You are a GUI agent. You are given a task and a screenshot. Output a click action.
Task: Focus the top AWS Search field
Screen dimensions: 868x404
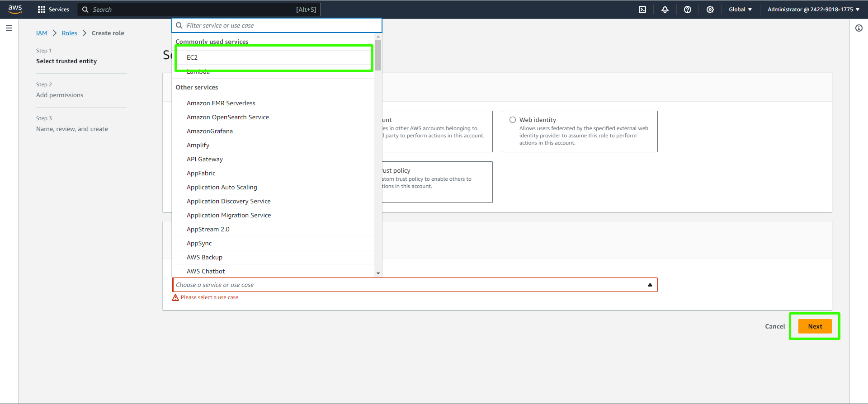click(199, 9)
